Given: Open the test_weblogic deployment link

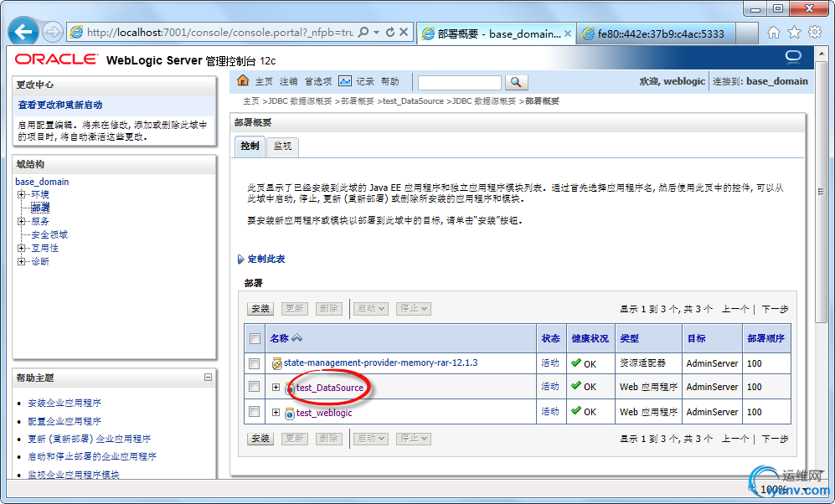Looking at the screenshot, I should pyautogui.click(x=324, y=413).
